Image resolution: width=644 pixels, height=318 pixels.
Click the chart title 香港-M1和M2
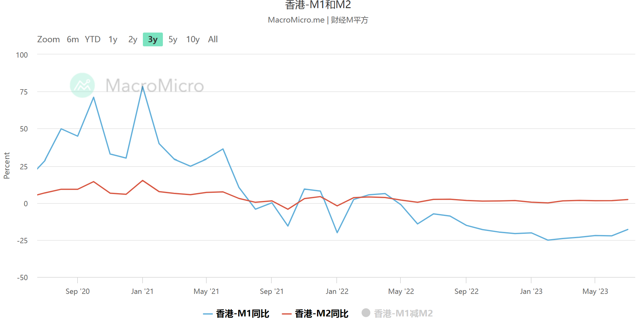(x=318, y=5)
